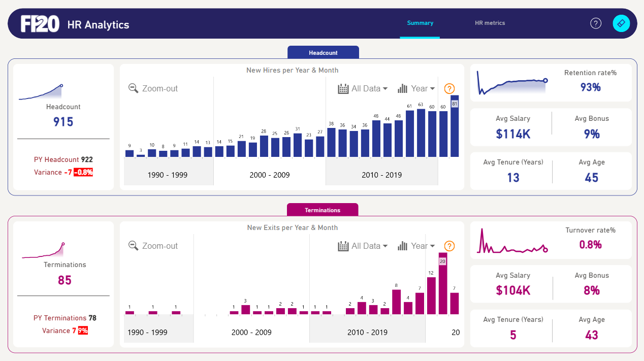The width and height of the screenshot is (644, 361).
Task: Click the hires bar labeled 31
Action: (x=298, y=145)
